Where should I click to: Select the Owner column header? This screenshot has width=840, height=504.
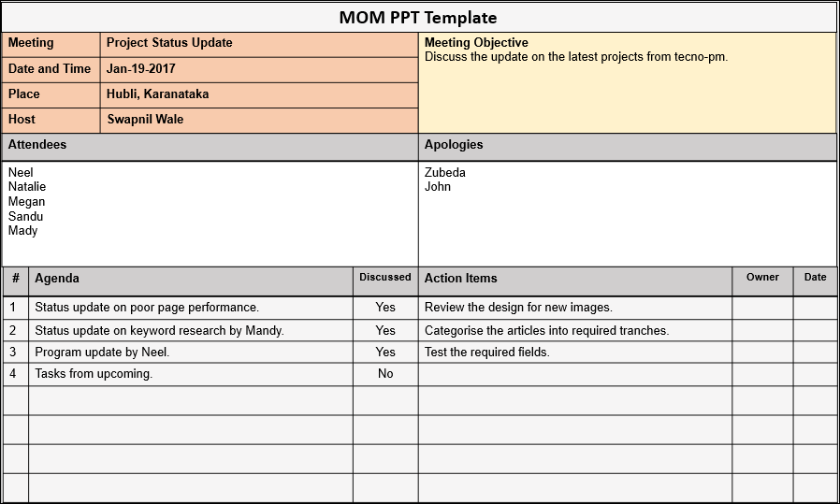tap(762, 278)
